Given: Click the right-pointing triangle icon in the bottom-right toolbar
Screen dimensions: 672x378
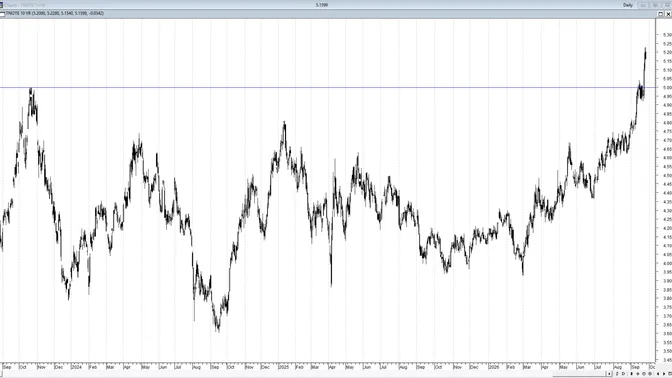Looking at the screenshot, I should click(664, 374).
